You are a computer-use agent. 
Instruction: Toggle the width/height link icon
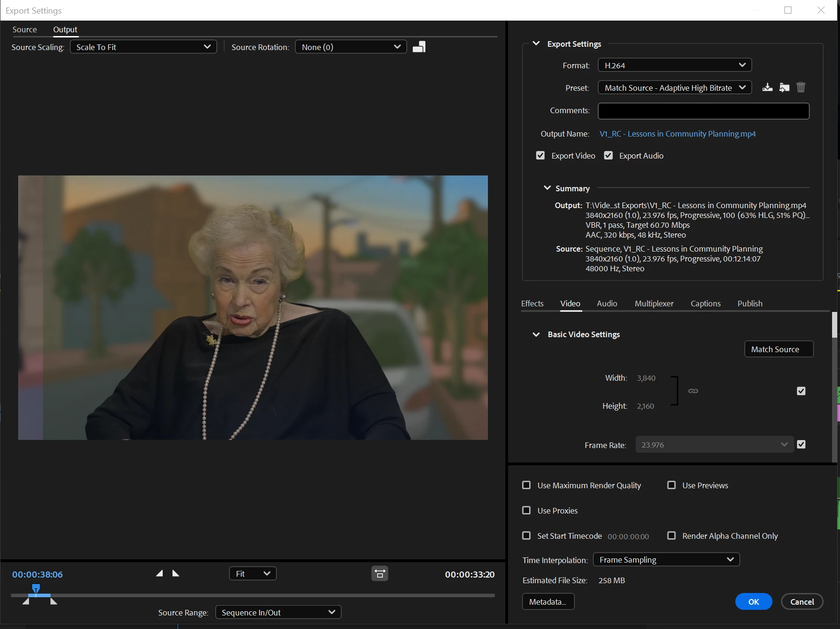point(693,391)
